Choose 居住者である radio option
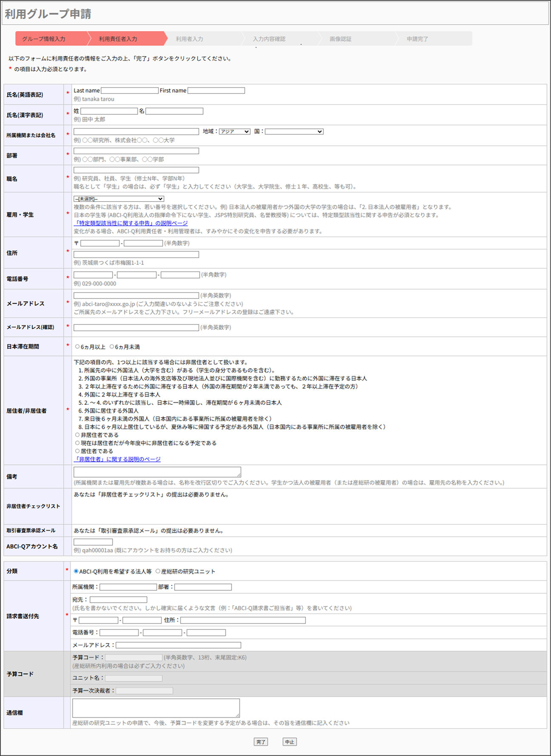 click(77, 451)
